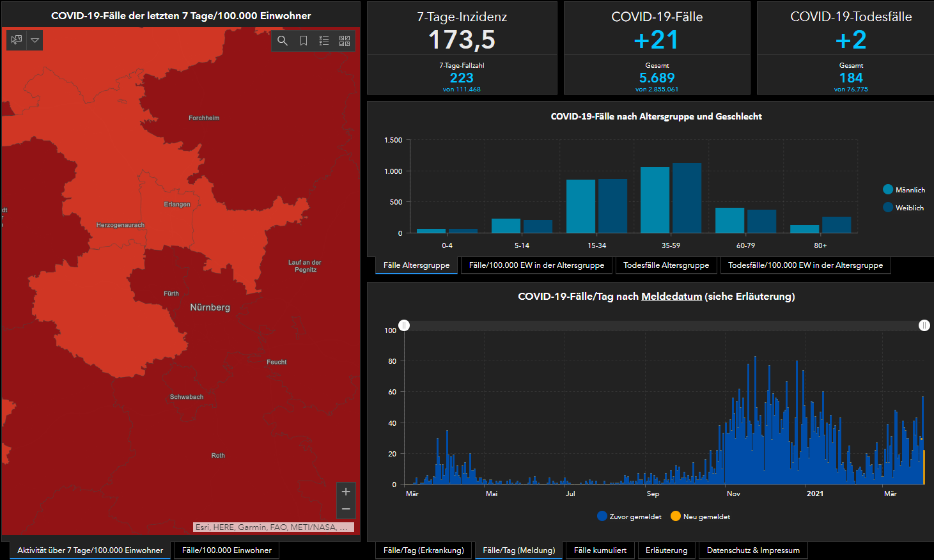
Task: Open Datenschutz & Impressum tab
Action: click(x=753, y=550)
